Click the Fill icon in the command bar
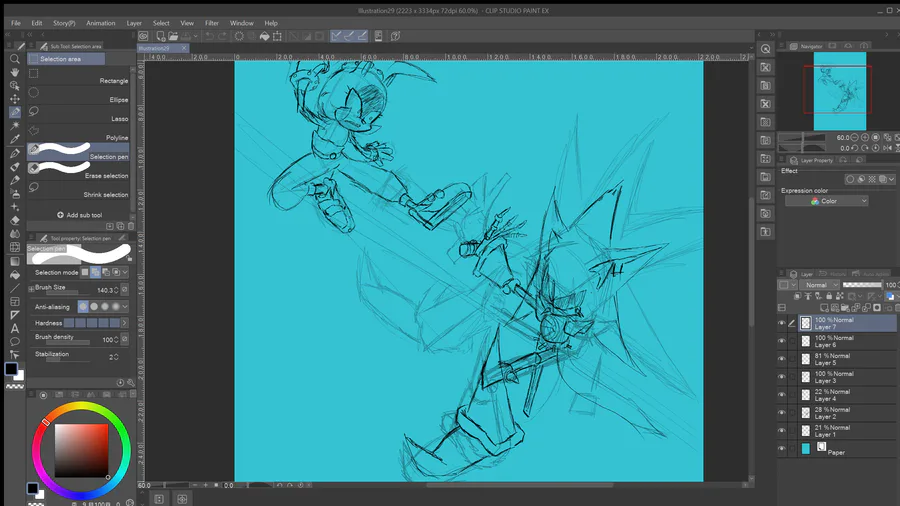900x506 pixels. click(265, 36)
